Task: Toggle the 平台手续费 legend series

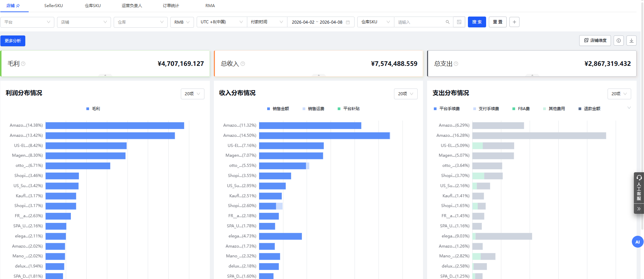Action: [447, 109]
